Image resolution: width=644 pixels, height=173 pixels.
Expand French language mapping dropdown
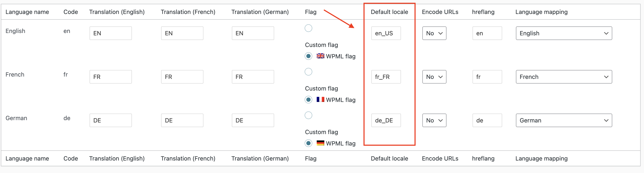point(564,77)
